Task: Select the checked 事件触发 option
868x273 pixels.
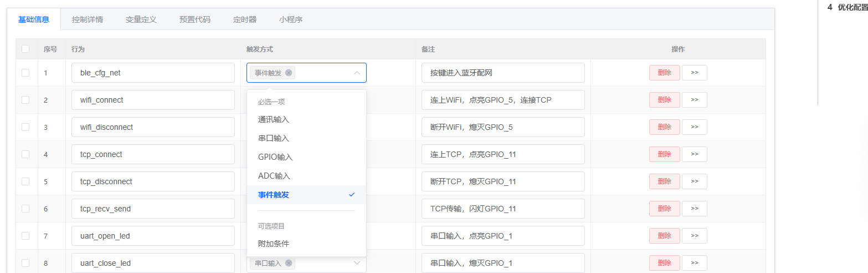Action: (x=306, y=195)
